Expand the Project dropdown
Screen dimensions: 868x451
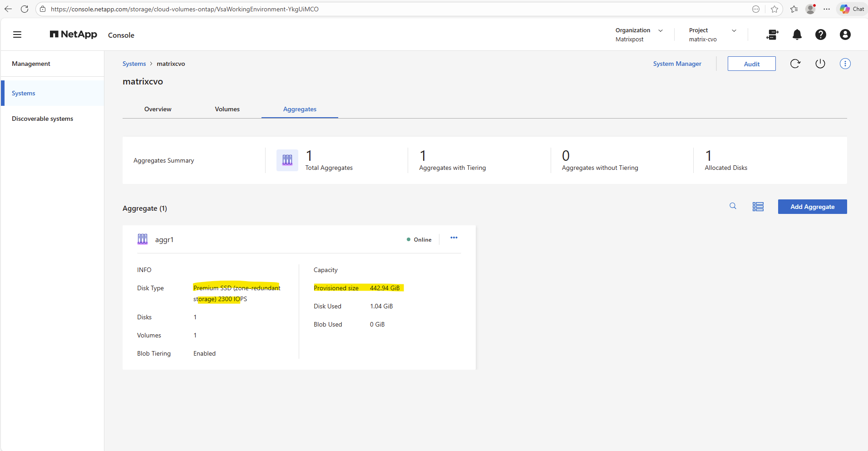(x=734, y=31)
